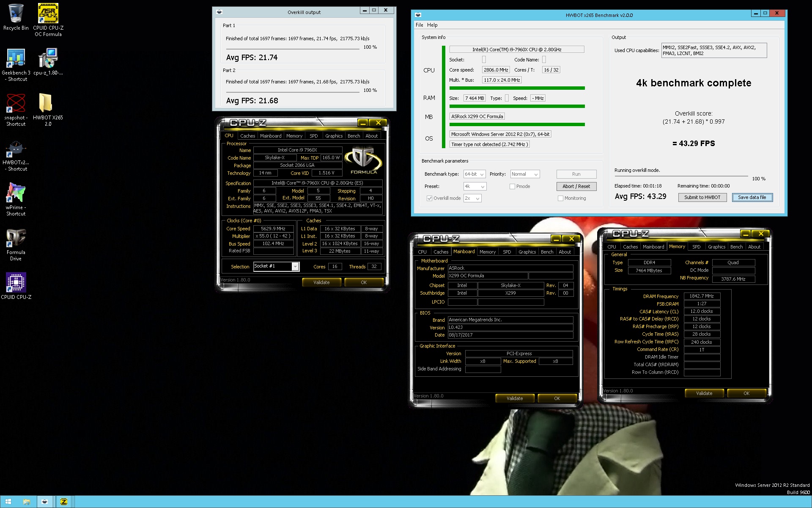This screenshot has width=812, height=508.
Task: Open Benchmark type 64-bit dropdown
Action: tap(474, 174)
